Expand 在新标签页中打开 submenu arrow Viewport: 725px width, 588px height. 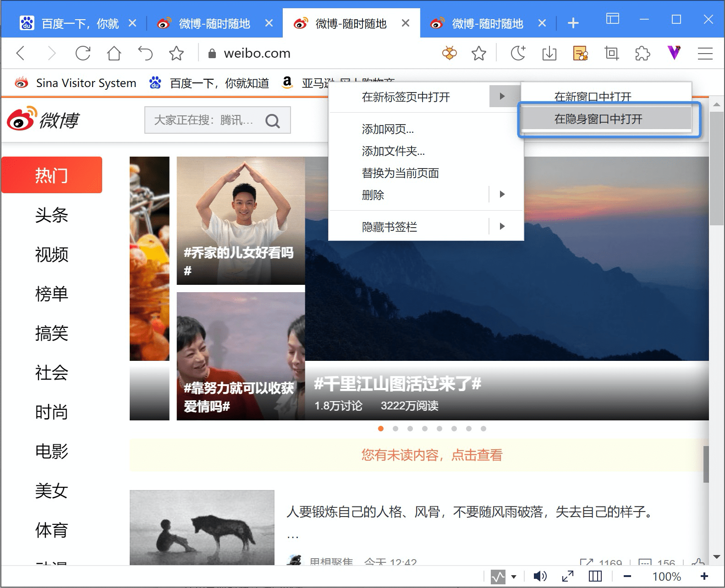502,96
